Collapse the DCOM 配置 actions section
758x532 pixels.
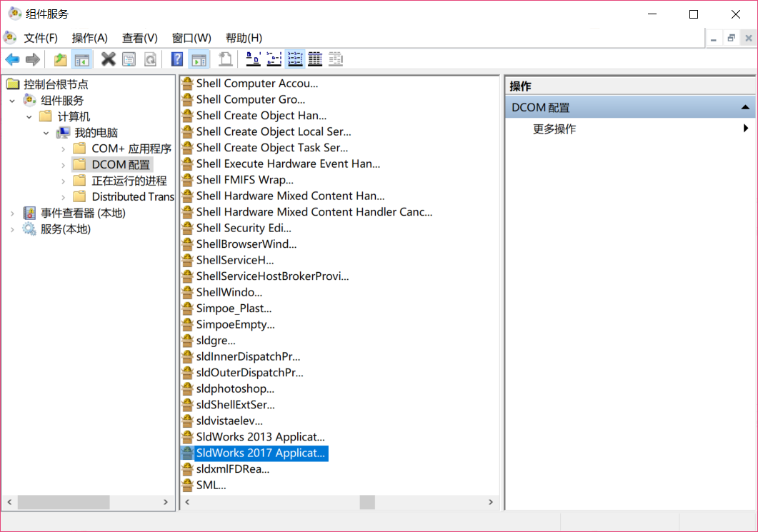tap(745, 107)
